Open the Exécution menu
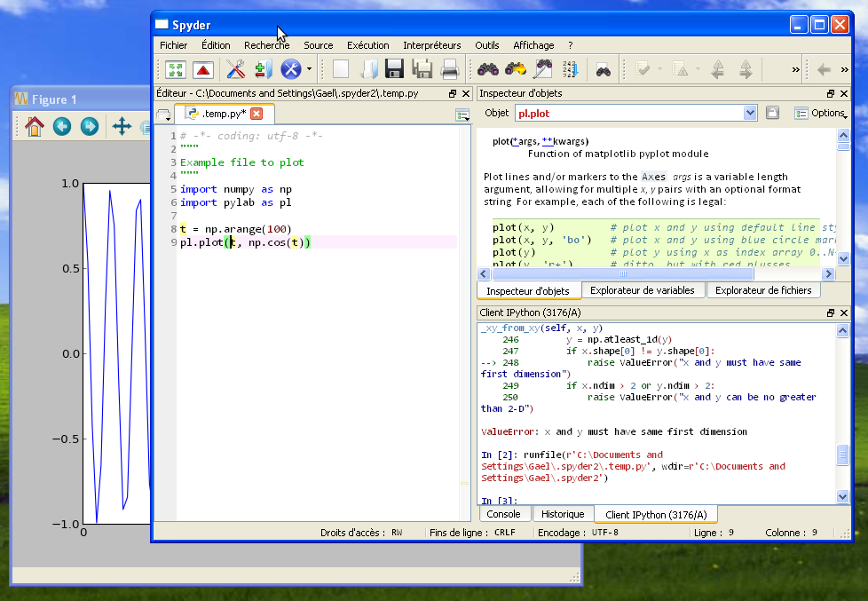Screen dimensions: 868x601 pos(367,45)
